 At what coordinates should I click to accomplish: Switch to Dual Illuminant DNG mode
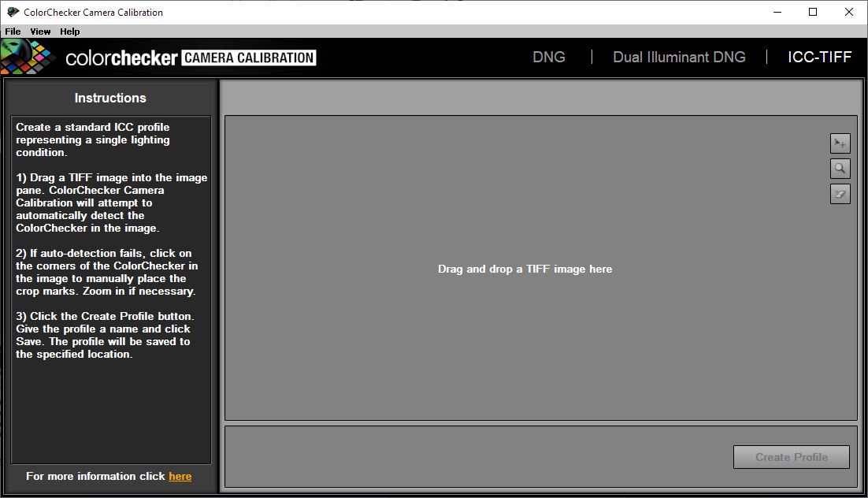pyautogui.click(x=679, y=57)
